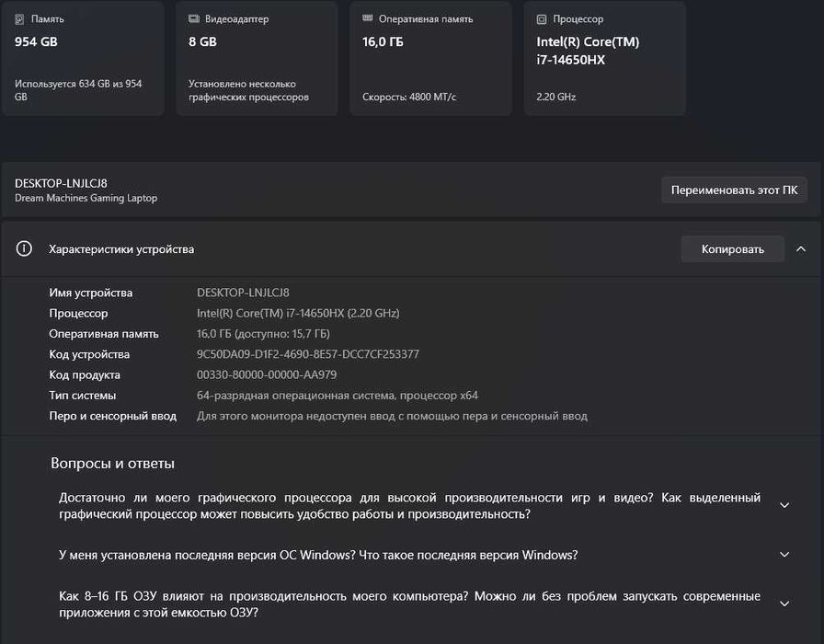Open the 8–16 ГБ ОЗУ performance question
This screenshot has width=824, height=644.
click(410, 604)
